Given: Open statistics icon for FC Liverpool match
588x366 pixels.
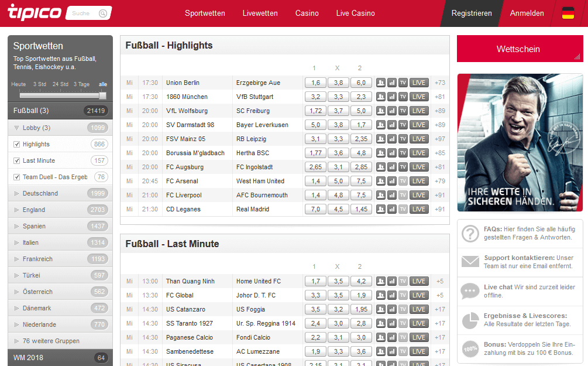Looking at the screenshot, I should click(x=392, y=195).
